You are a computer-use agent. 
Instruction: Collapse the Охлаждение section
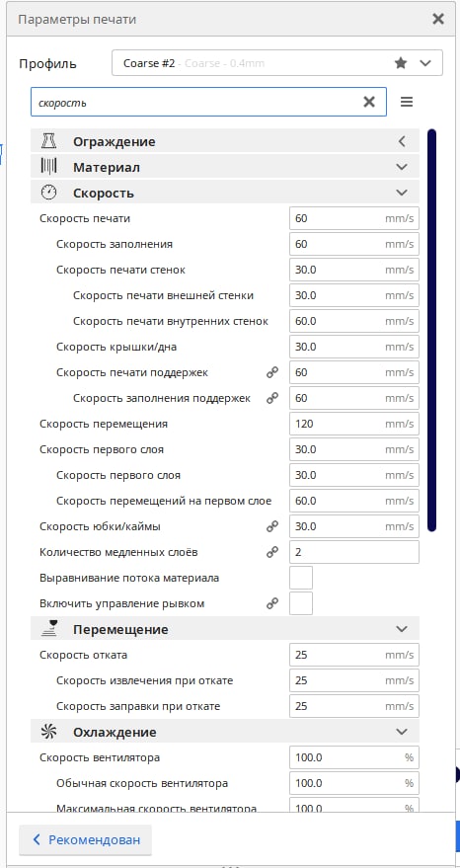402,732
